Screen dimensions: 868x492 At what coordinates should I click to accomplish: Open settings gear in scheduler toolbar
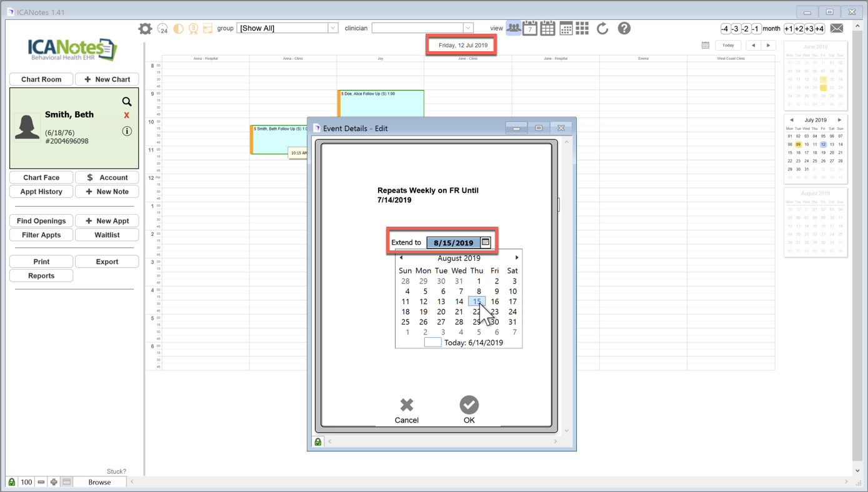tap(145, 29)
